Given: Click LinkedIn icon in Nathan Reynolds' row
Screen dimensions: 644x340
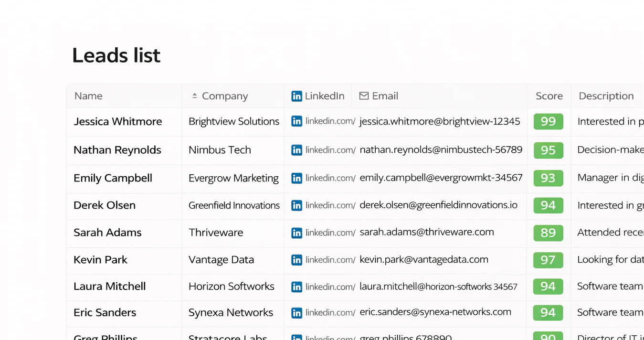Looking at the screenshot, I should 296,150.
